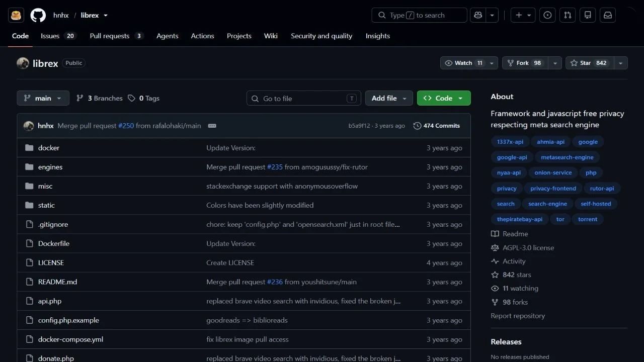
Task: Click the librex repository avatar image
Action: click(x=23, y=63)
